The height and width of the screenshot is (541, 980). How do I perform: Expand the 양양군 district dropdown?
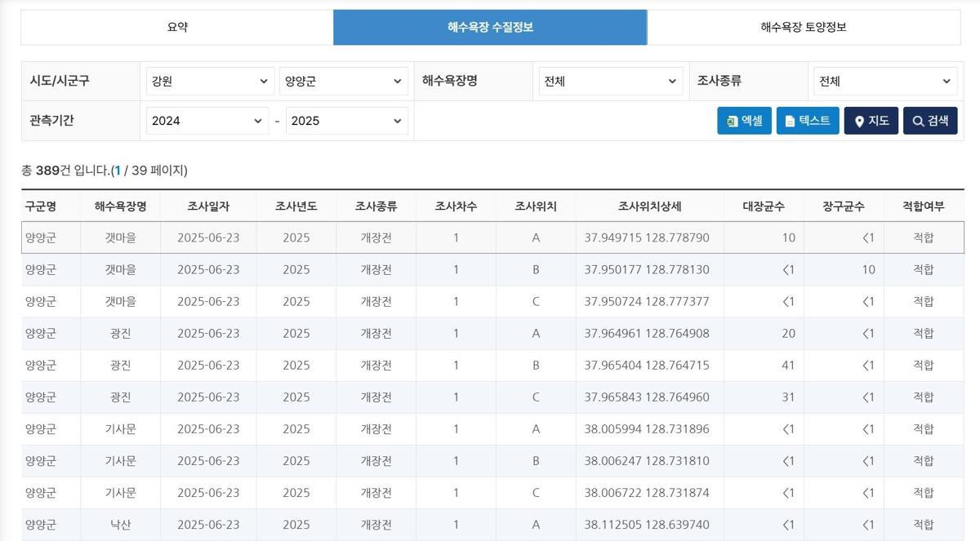click(x=343, y=82)
